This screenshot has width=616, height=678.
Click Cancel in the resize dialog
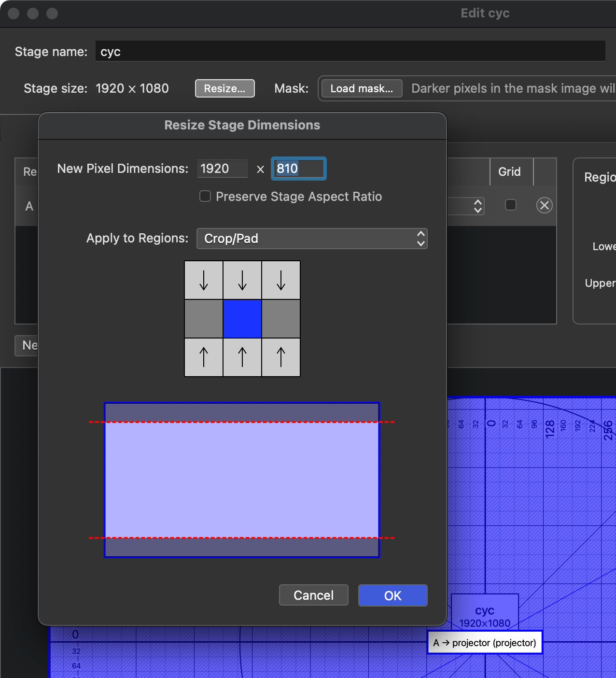coord(314,595)
